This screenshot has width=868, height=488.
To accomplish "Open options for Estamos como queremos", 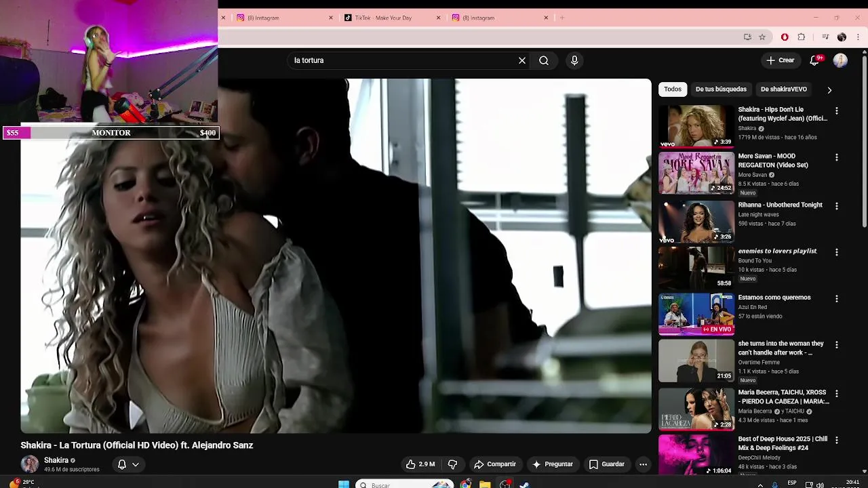I will [x=836, y=299].
